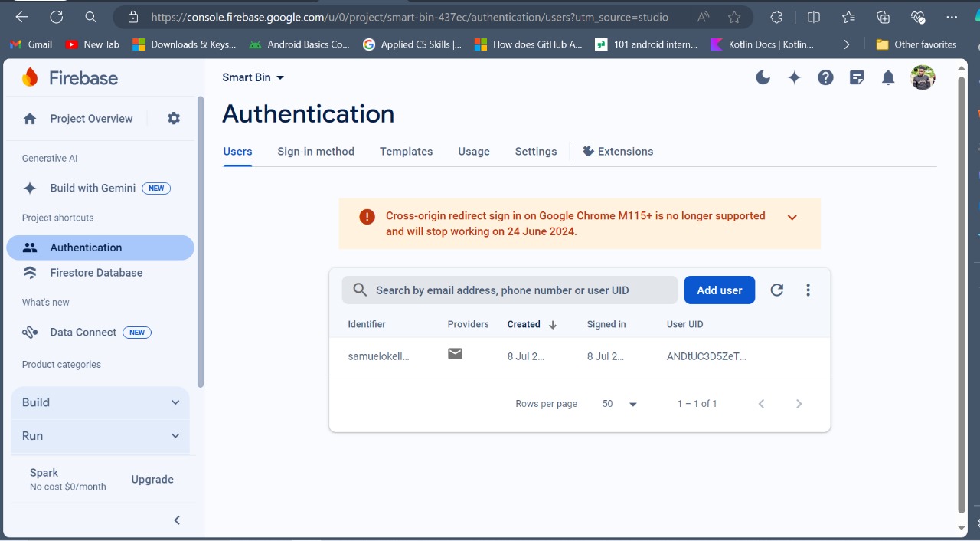Open release notes icon in top bar
The width and height of the screenshot is (980, 541).
pos(857,77)
